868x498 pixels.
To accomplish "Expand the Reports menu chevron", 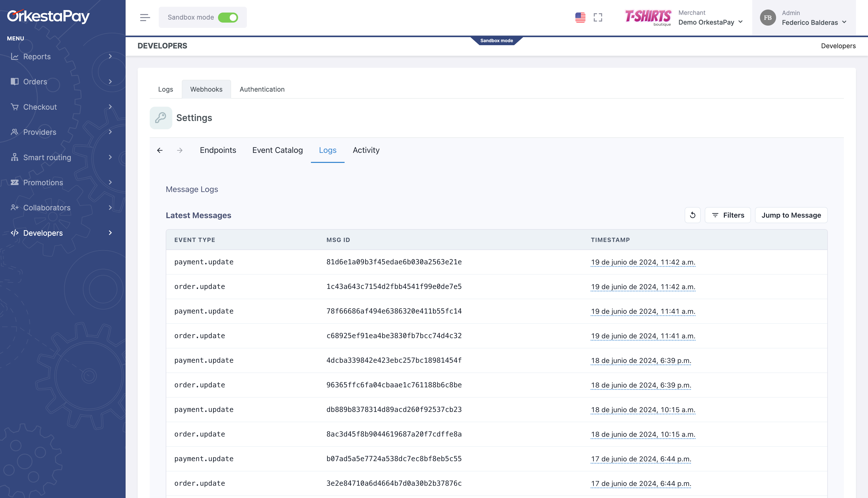I will pyautogui.click(x=110, y=56).
